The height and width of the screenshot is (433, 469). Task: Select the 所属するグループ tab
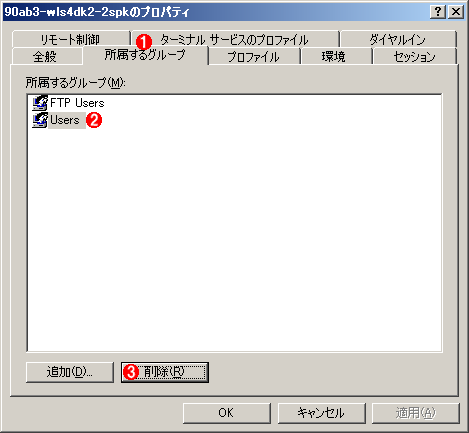(x=145, y=55)
